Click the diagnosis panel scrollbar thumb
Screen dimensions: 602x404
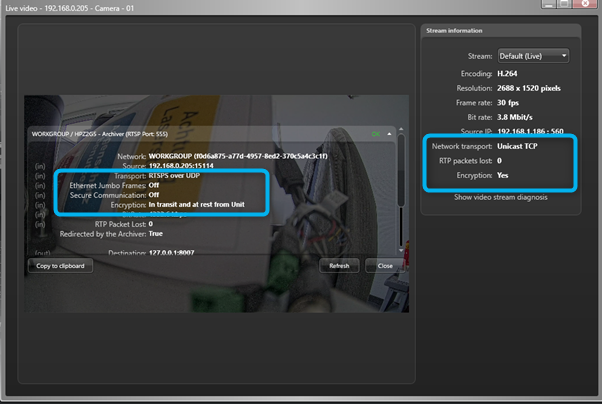[x=402, y=170]
